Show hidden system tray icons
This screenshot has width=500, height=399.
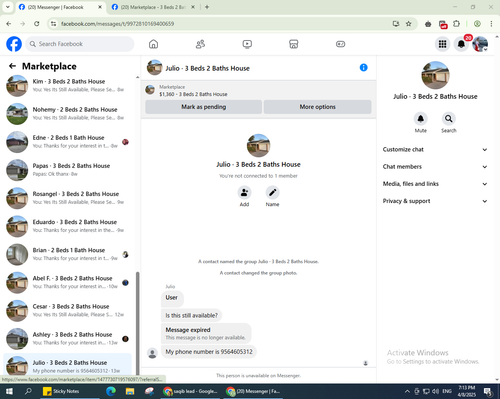pos(407,391)
